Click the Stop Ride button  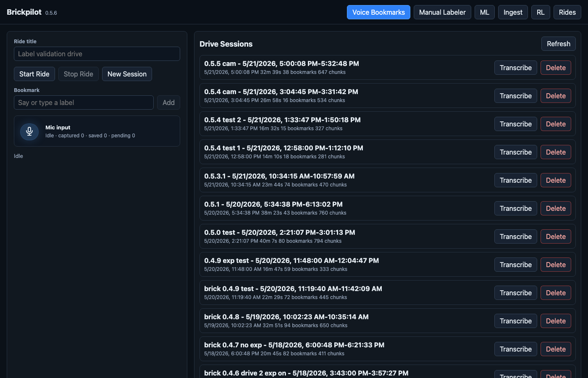79,74
